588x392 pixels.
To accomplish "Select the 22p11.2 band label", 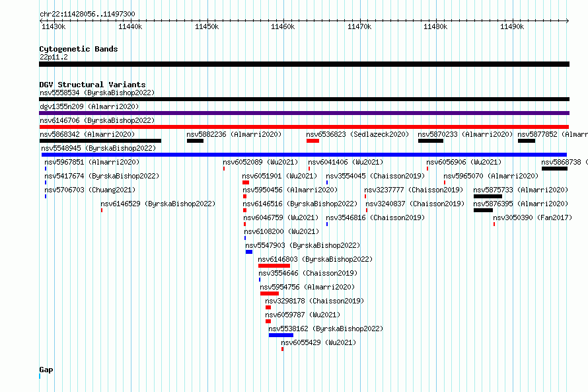I will pyautogui.click(x=54, y=57).
